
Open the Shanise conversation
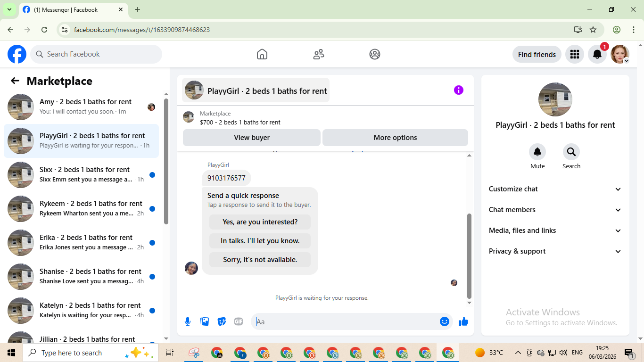click(x=81, y=277)
